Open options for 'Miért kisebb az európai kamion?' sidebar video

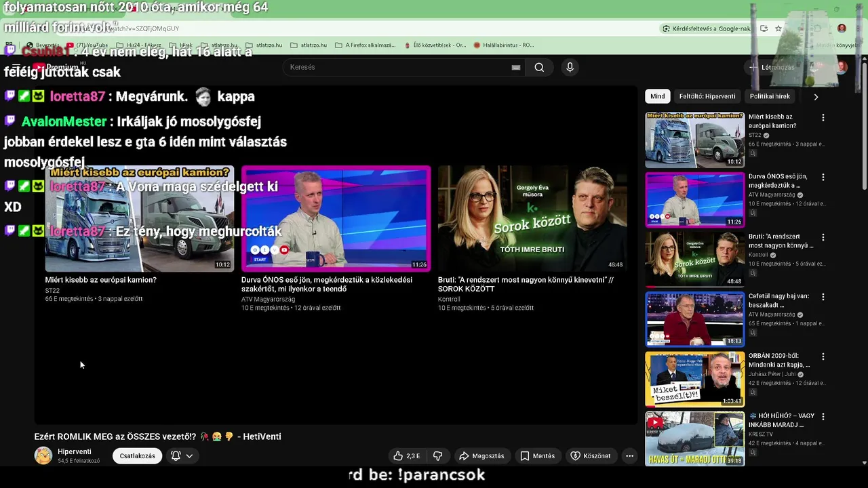(x=823, y=117)
